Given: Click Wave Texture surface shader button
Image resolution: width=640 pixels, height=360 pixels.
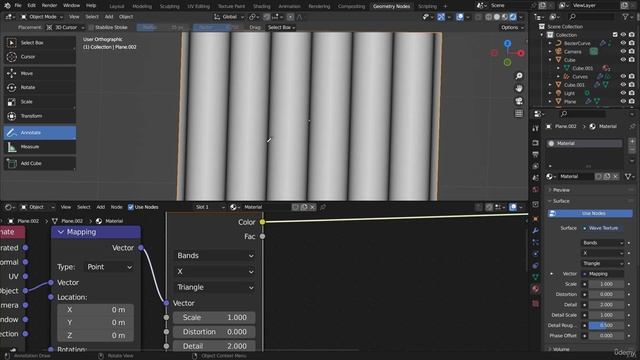Looking at the screenshot, I should tap(602, 228).
